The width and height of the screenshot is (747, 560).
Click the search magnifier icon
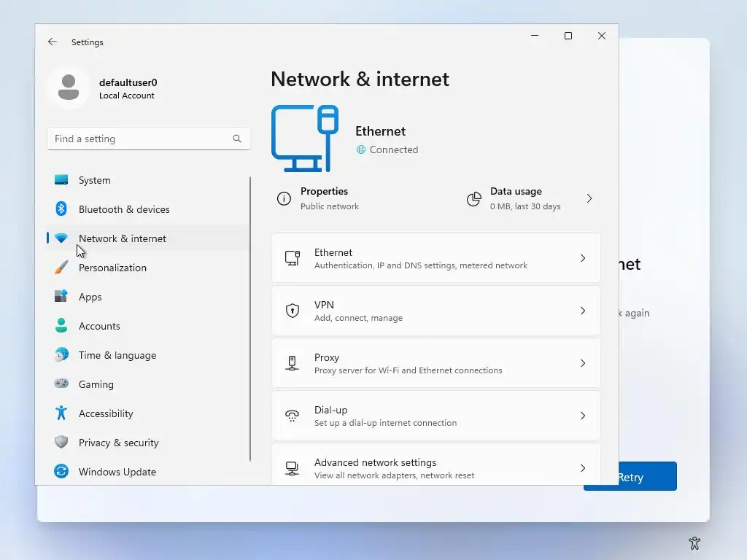point(237,139)
